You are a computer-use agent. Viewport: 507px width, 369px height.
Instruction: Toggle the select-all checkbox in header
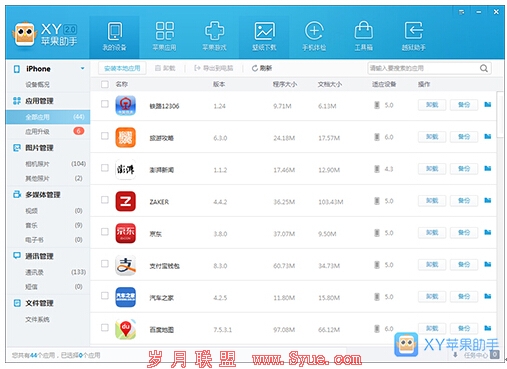105,84
